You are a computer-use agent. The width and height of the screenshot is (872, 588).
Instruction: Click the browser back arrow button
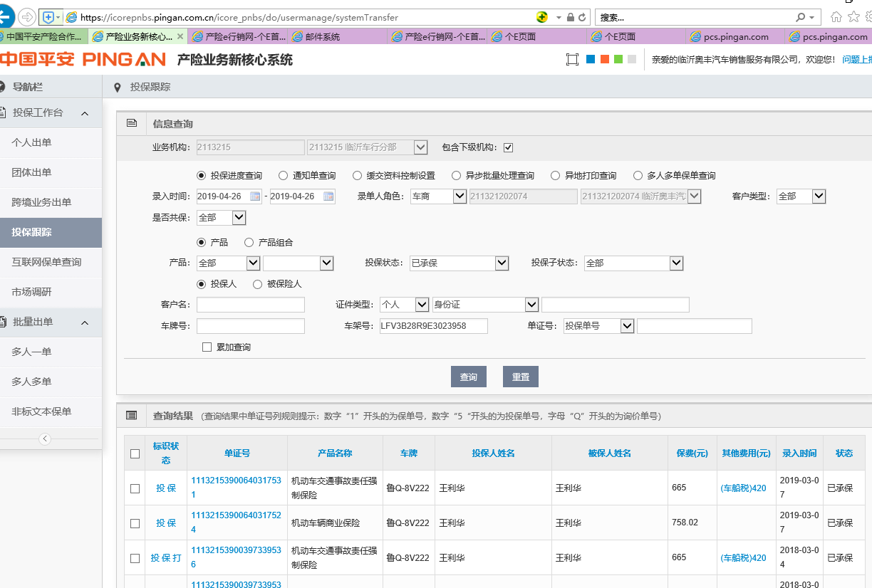point(6,16)
